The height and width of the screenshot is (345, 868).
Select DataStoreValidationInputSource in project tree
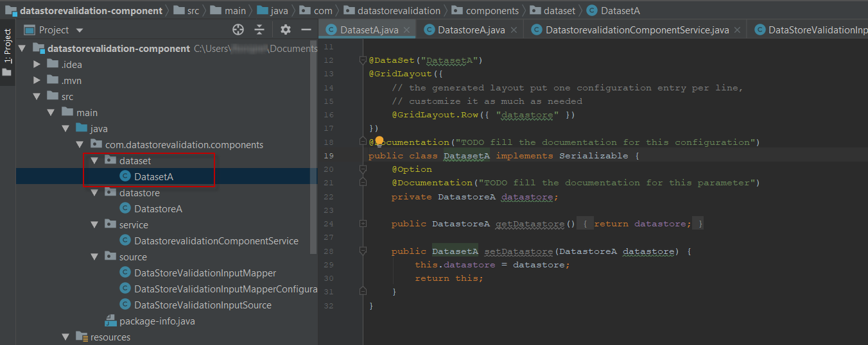[202, 305]
